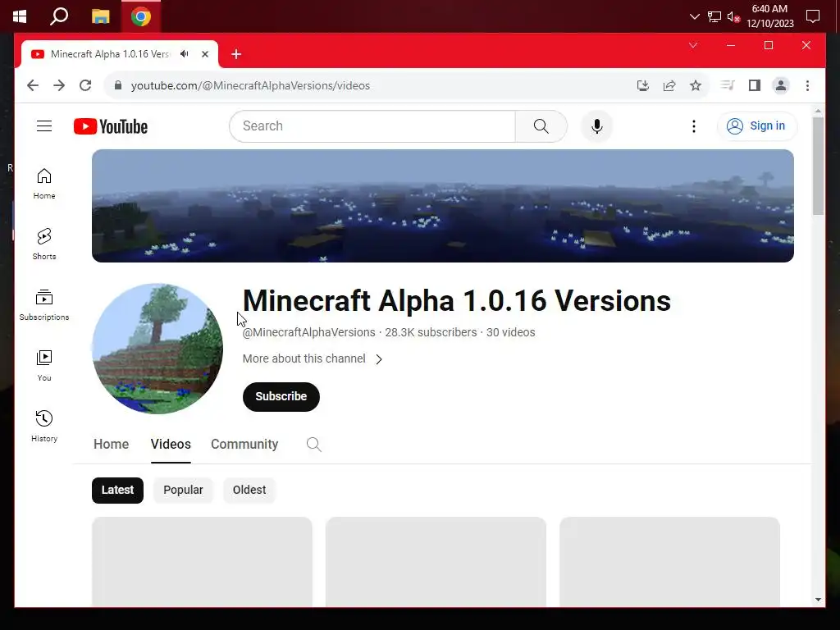Click the browser forward arrow
The width and height of the screenshot is (840, 630).
click(59, 85)
